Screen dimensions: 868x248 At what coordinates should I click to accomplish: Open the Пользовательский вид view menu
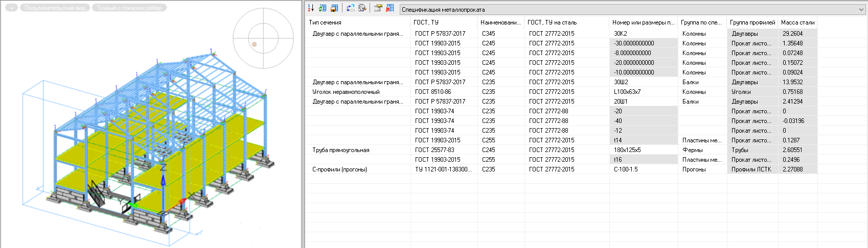click(55, 8)
